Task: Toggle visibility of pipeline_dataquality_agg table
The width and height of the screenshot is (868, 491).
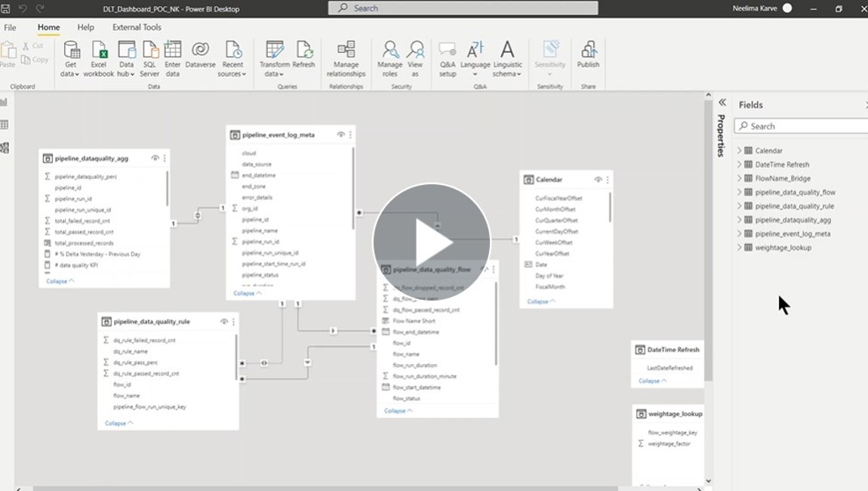Action: pos(155,159)
